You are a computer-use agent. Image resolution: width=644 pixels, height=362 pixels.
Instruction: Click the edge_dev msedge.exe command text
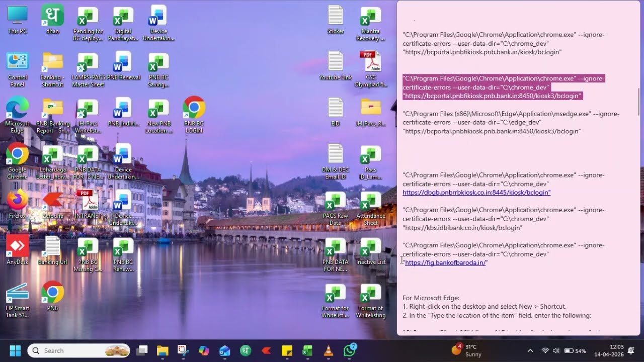(x=511, y=122)
